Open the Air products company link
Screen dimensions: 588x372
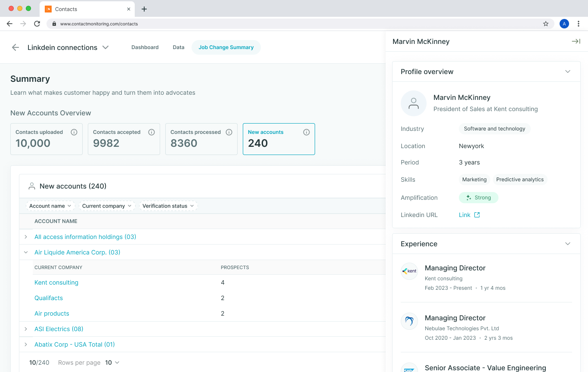tap(52, 313)
